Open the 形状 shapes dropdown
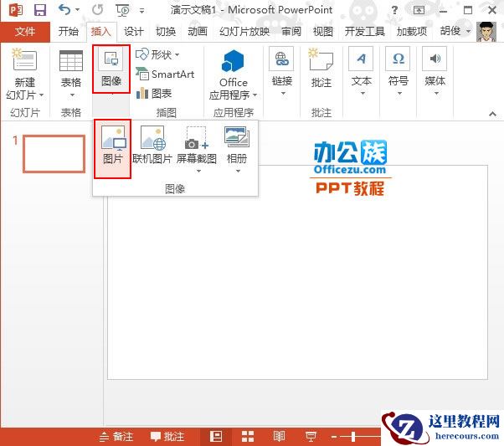 click(157, 54)
